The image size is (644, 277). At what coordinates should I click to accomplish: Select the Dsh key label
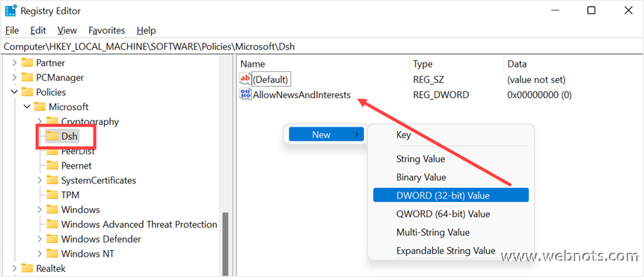(70, 136)
